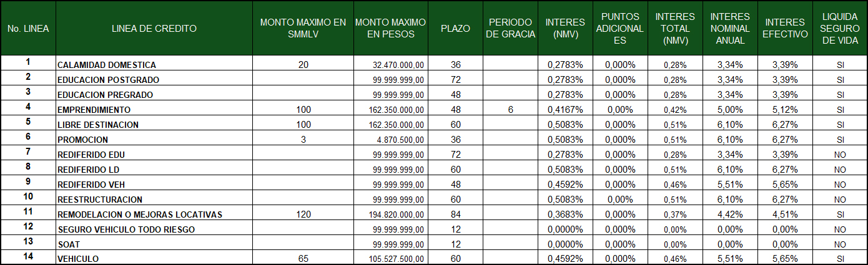Select the LIBRE DESTINACION cell
The width and height of the screenshot is (868, 265).
pos(154,125)
